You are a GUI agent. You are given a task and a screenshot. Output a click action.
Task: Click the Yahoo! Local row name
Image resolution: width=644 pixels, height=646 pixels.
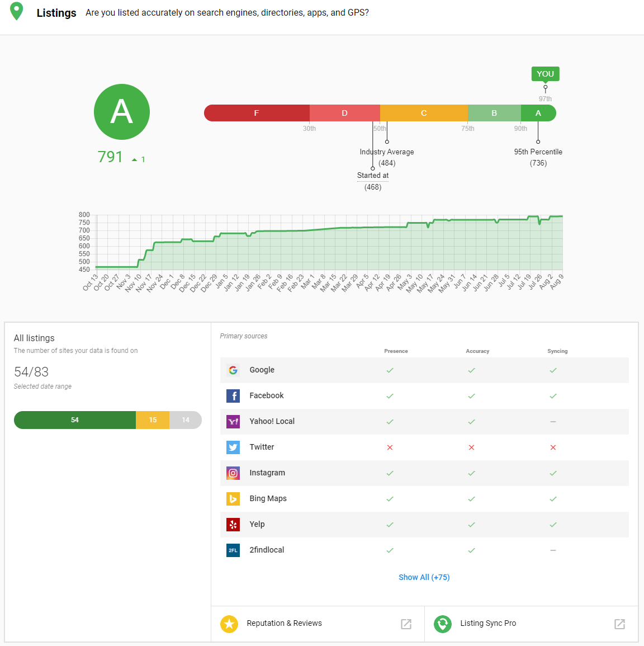[272, 421]
